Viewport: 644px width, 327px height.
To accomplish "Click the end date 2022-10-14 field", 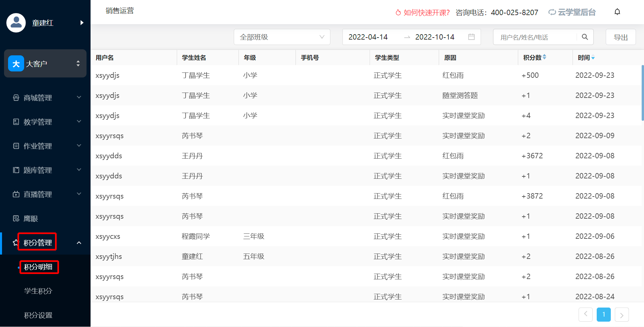I will 435,37.
